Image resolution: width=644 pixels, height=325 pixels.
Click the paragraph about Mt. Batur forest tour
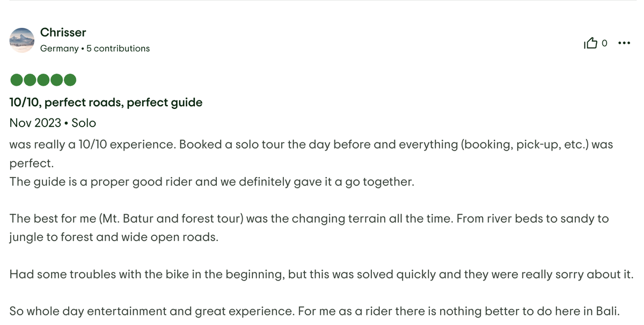[309, 219]
